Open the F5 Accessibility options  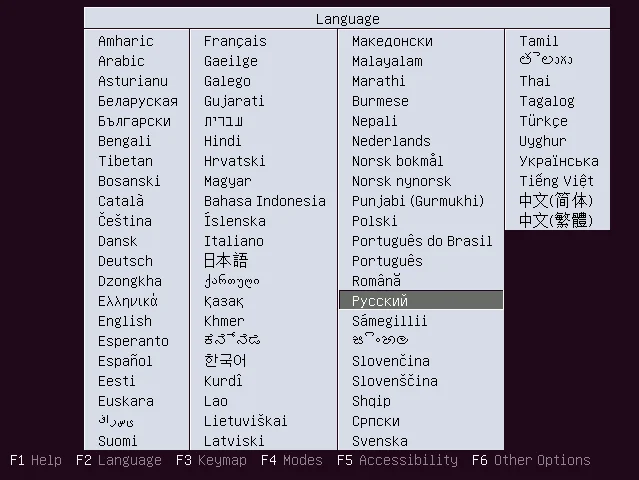coord(397,461)
